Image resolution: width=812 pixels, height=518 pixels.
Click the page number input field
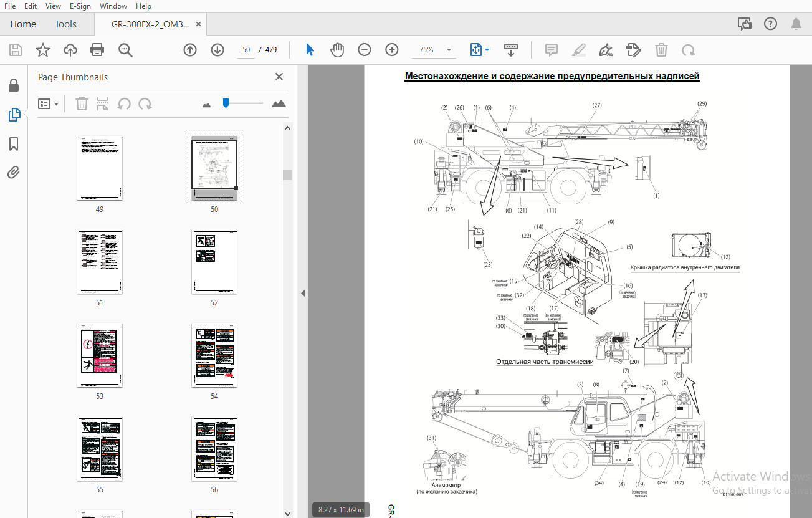pos(246,50)
